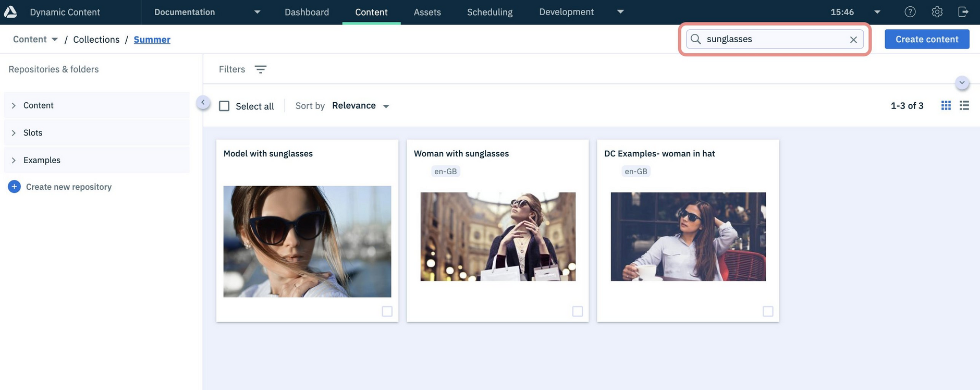Switch to grid view
This screenshot has width=980, height=390.
pos(946,105)
